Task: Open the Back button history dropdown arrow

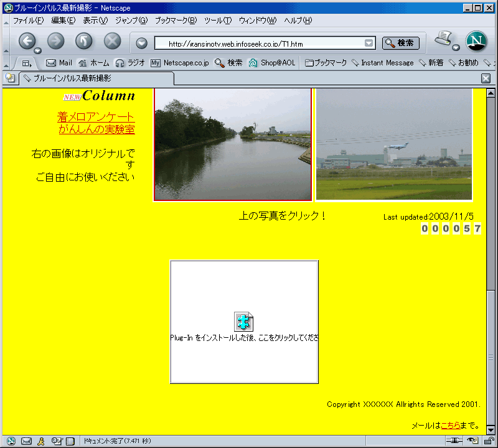Action: pos(38,50)
